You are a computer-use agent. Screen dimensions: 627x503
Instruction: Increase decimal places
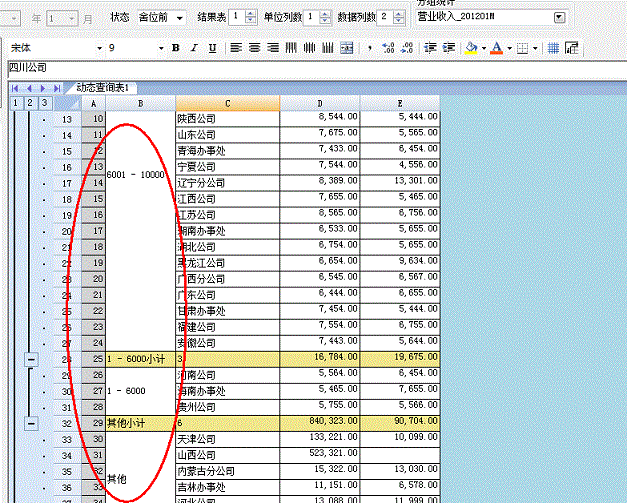388,48
